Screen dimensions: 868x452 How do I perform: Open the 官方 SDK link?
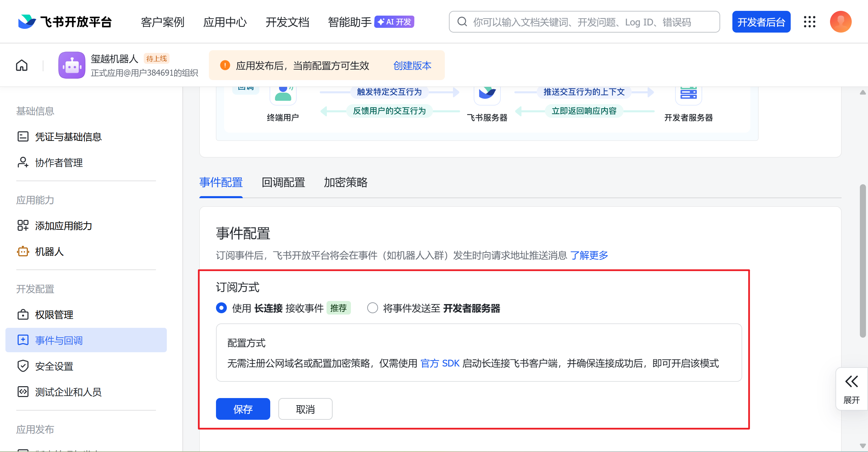coord(440,363)
